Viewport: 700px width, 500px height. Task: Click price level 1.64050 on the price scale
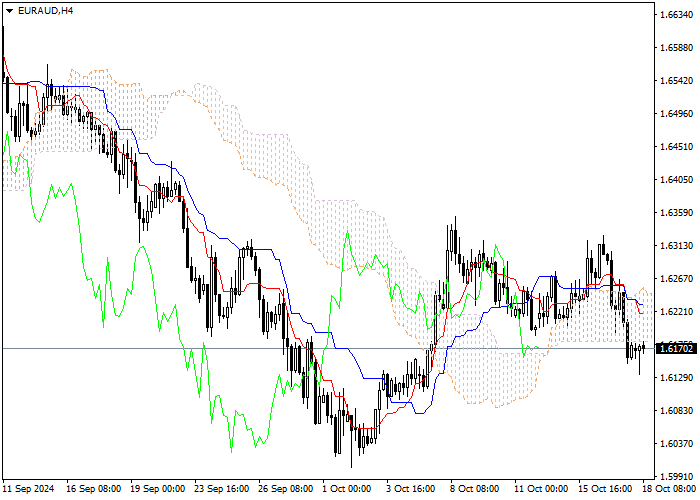[677, 180]
